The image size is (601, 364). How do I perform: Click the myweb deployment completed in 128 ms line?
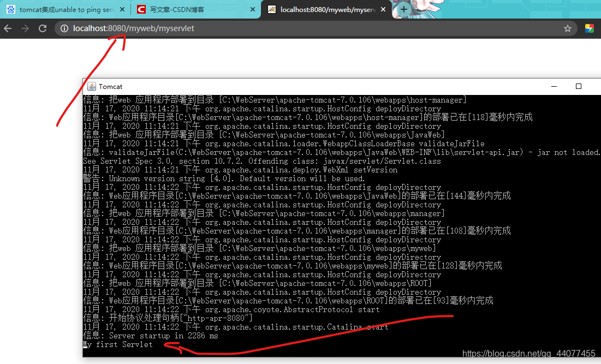point(293,266)
